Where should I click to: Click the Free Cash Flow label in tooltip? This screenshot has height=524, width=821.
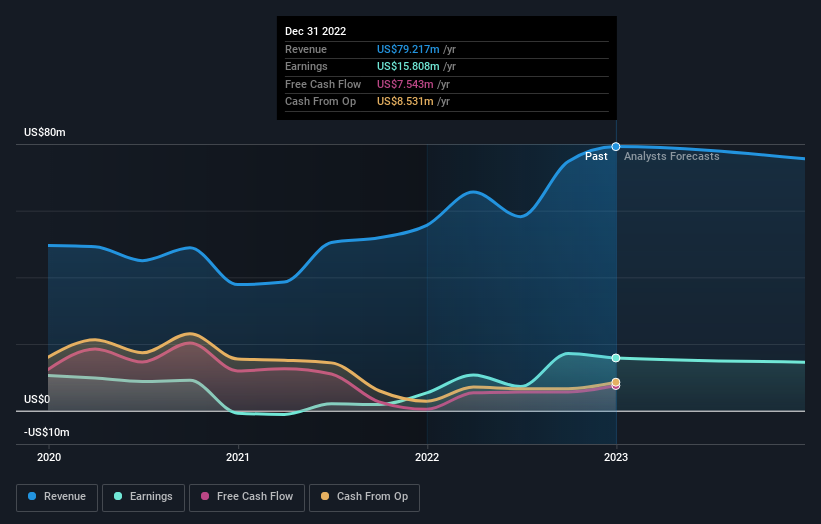click(x=323, y=84)
